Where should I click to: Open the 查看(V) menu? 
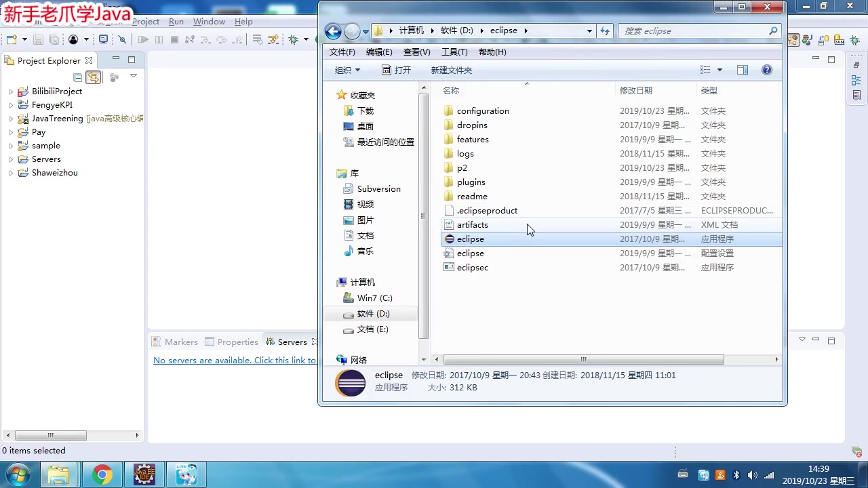(416, 52)
